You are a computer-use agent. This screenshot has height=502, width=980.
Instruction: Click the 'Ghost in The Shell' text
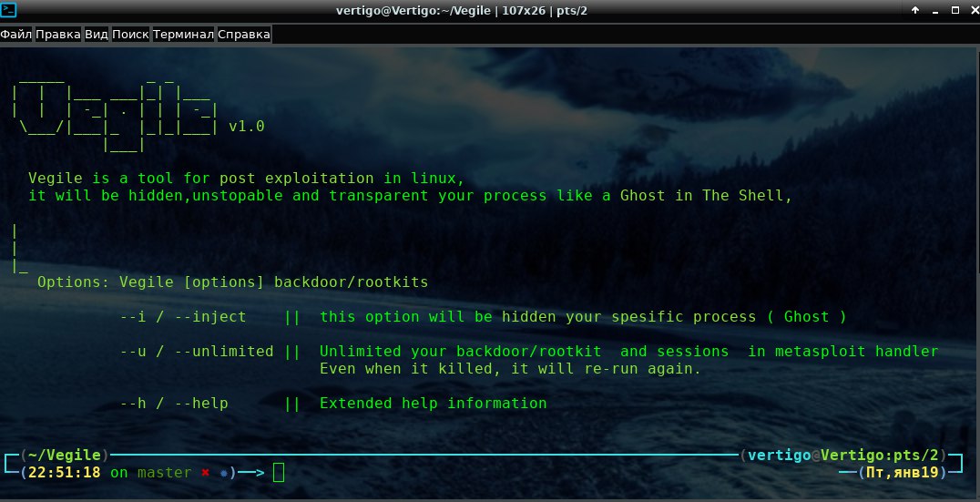[x=702, y=195]
